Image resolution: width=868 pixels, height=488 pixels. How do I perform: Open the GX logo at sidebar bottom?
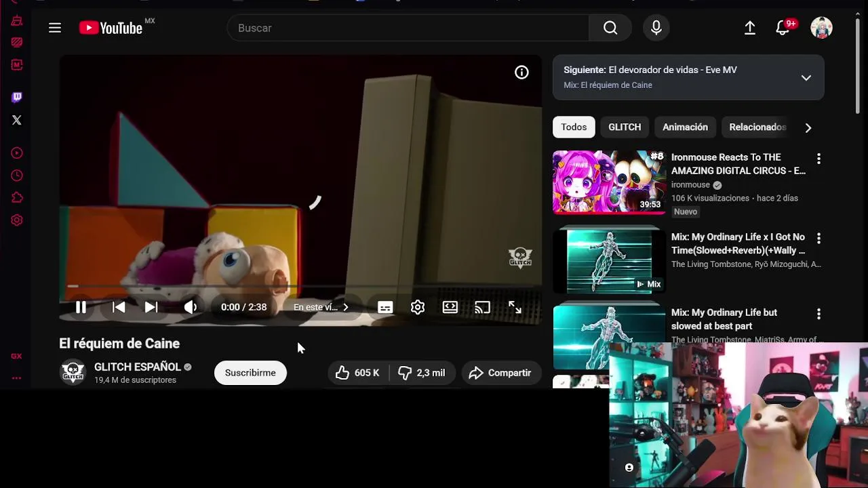click(x=16, y=356)
